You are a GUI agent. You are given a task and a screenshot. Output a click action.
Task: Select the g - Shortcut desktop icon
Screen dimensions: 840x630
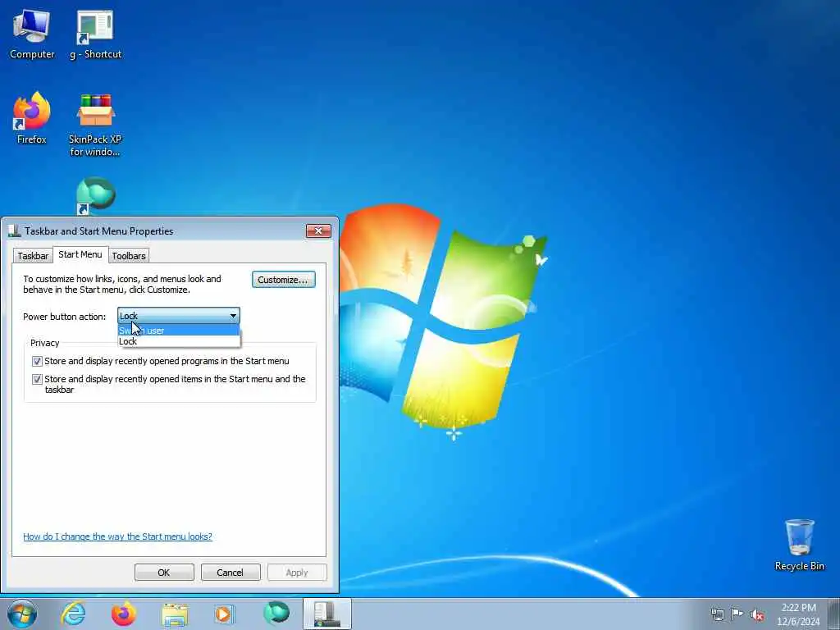95,34
